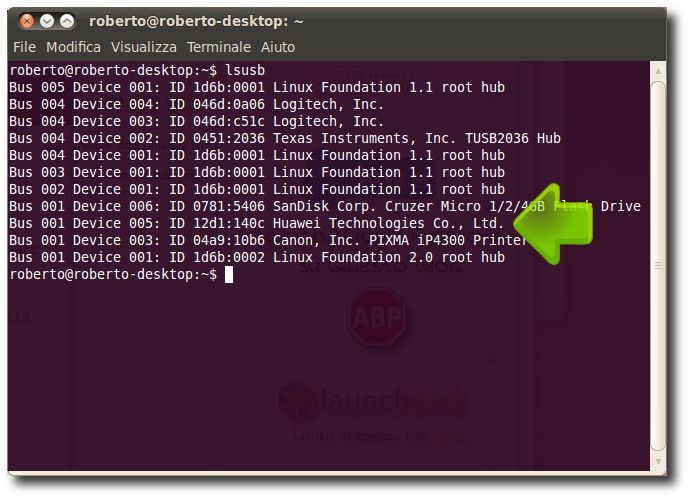Maximize the terminal window
This screenshot has width=690, height=499.
(x=67, y=21)
